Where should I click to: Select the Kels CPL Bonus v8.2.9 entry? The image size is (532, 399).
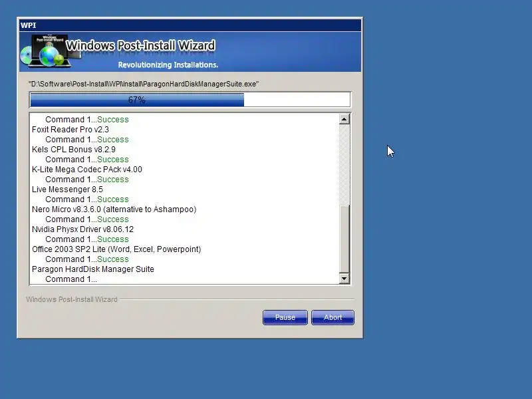[x=74, y=150]
